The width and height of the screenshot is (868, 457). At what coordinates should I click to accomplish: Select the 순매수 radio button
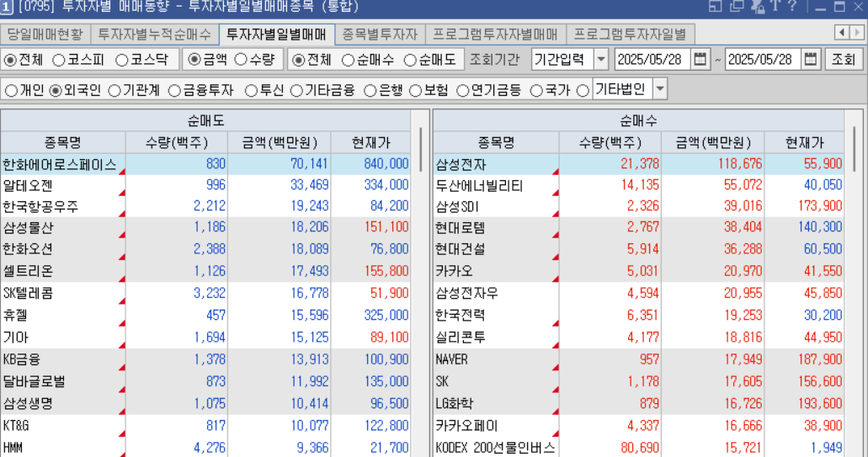[x=349, y=61]
